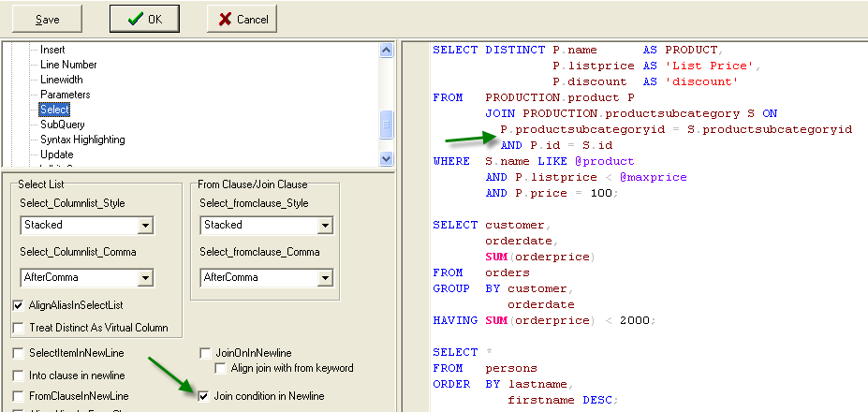
Task: Toggle AlignAliasInSelectList checkbox
Action: [19, 305]
